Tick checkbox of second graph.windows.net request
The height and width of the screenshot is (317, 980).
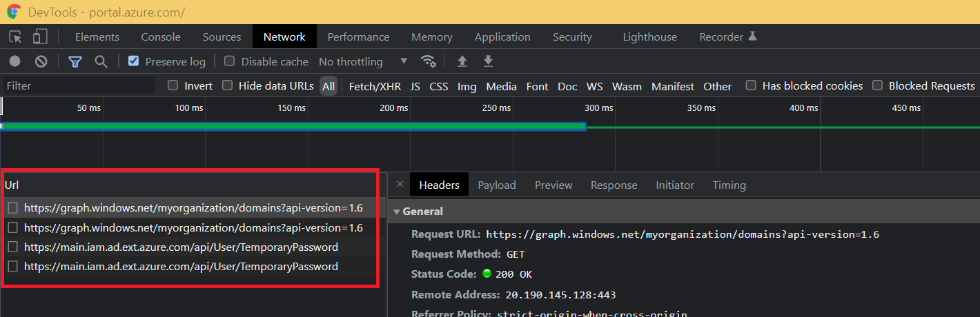click(12, 227)
